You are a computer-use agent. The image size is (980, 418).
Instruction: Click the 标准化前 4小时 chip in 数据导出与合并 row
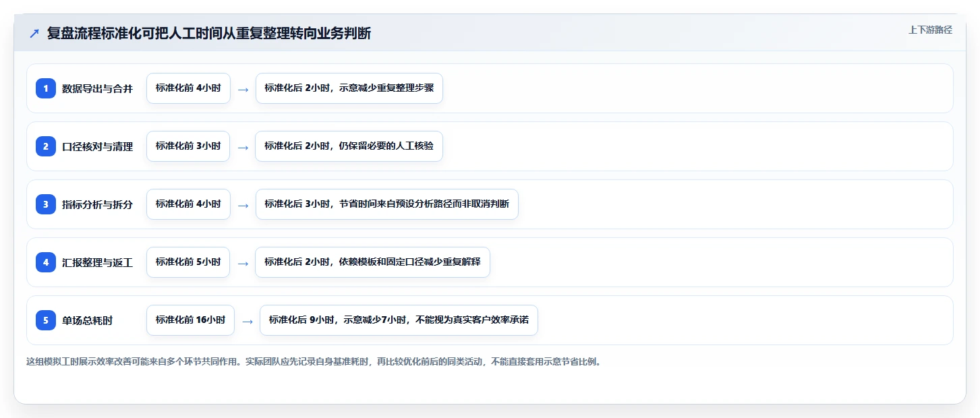point(188,88)
